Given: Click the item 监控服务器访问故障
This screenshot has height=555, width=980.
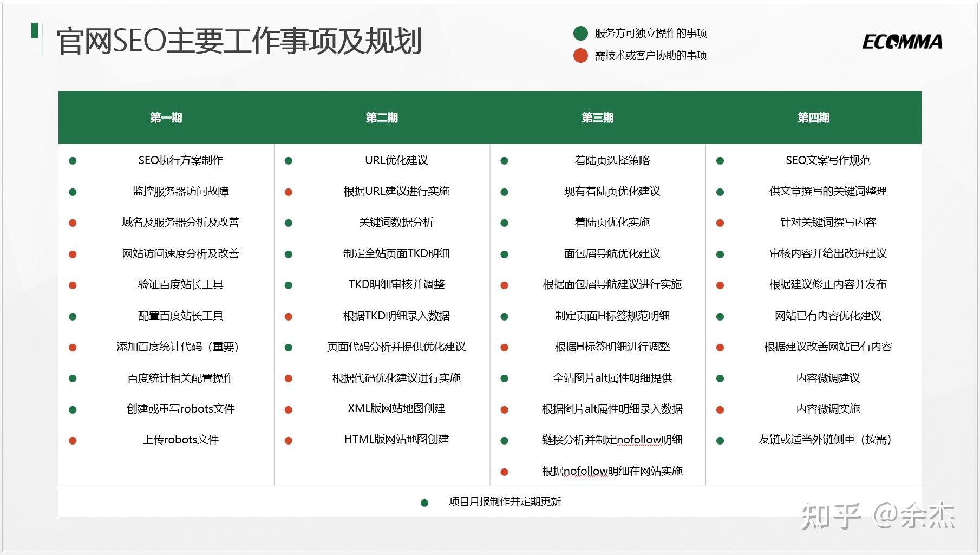Looking at the screenshot, I should point(181,191).
